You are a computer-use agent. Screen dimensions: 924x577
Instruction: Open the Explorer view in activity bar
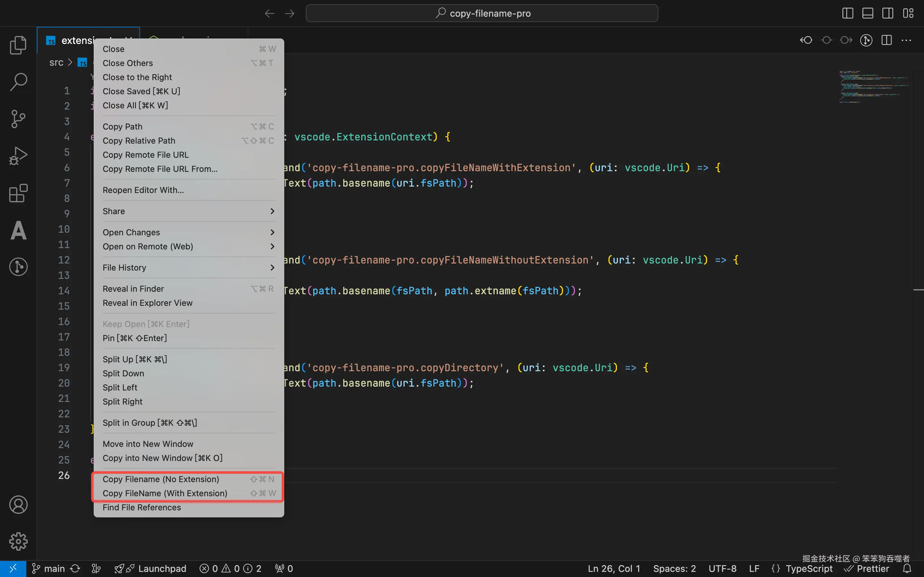coord(18,45)
